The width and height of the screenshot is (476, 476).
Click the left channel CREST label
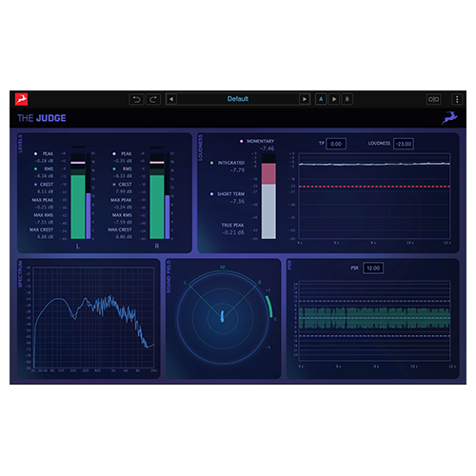[x=47, y=185]
